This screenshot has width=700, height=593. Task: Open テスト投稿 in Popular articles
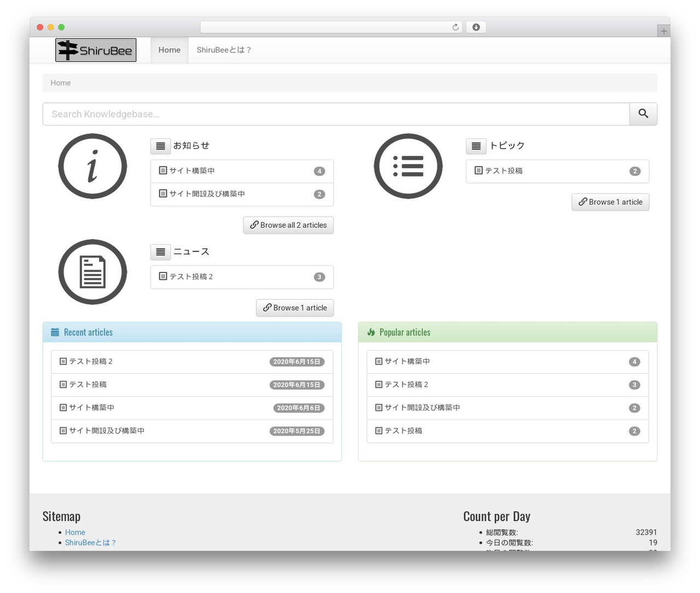tap(507, 431)
